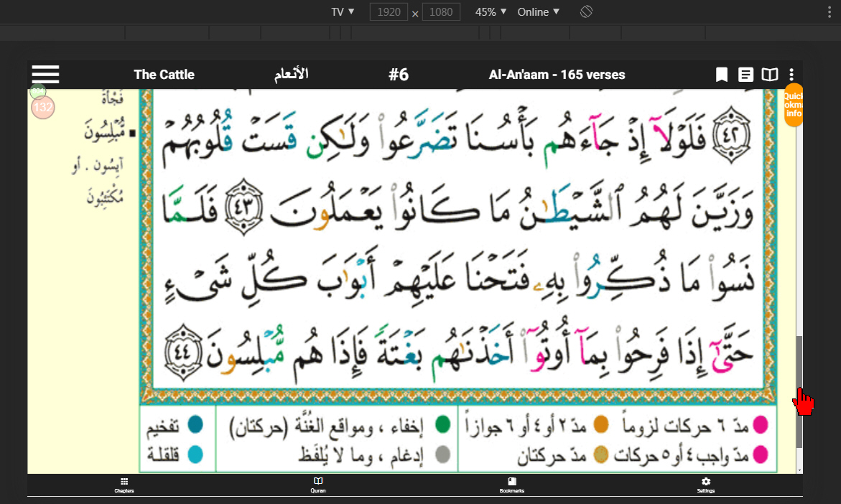The width and height of the screenshot is (841, 504).
Task: Open the hamburger menu
Action: pyautogui.click(x=45, y=75)
